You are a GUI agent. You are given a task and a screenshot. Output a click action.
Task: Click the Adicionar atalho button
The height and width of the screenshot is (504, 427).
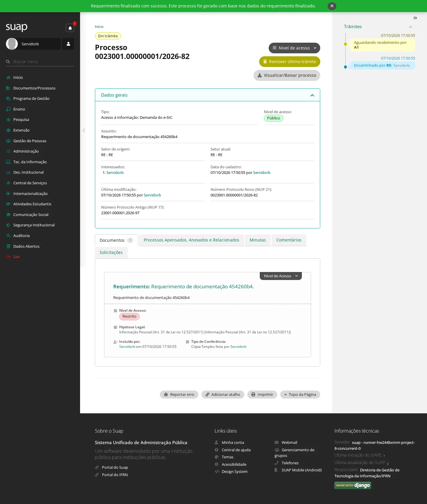(x=223, y=394)
